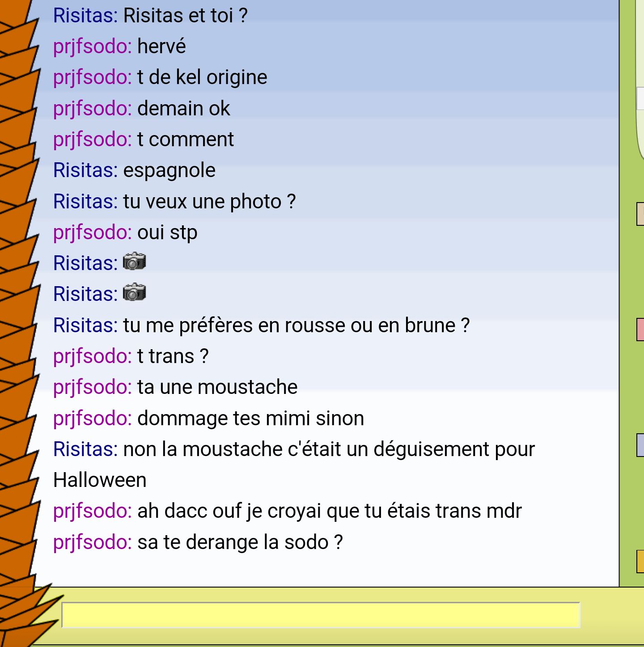
Task: Click the Risitas name beside 'Risitas et toi ?'
Action: 85,16
